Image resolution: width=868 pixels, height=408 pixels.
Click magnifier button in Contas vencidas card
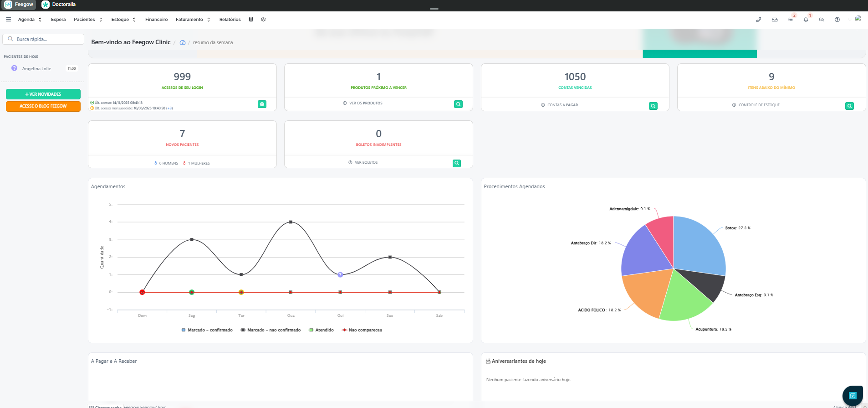(653, 106)
